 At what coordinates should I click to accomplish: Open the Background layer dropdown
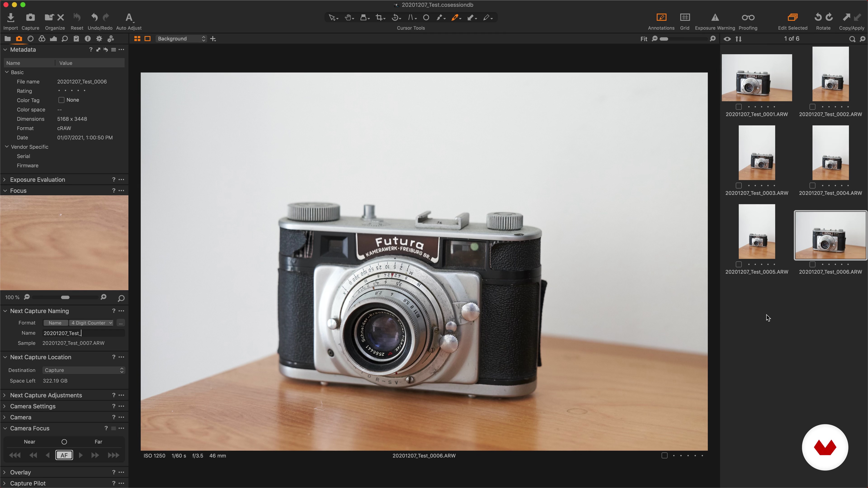point(181,39)
